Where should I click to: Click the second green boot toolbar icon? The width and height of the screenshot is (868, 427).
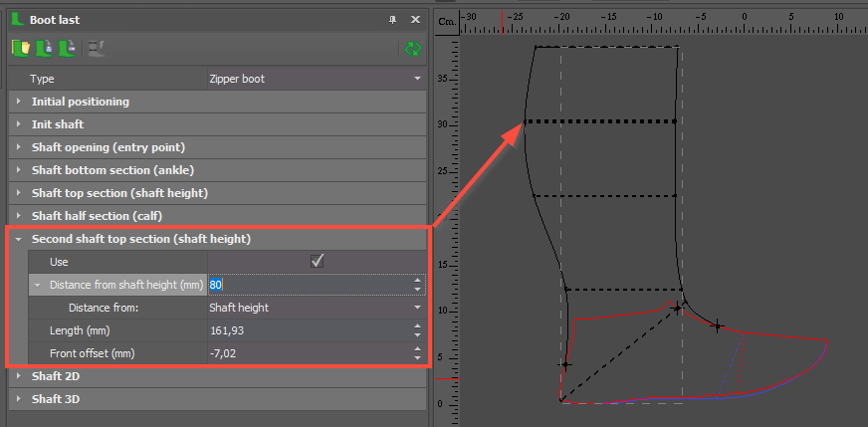pyautogui.click(x=43, y=48)
